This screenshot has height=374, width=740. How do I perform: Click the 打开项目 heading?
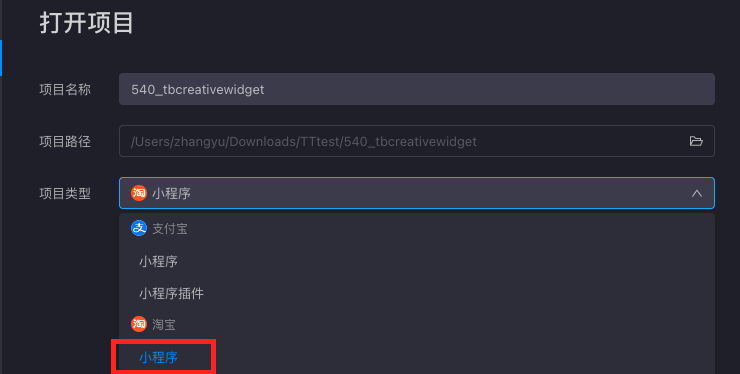(x=86, y=22)
